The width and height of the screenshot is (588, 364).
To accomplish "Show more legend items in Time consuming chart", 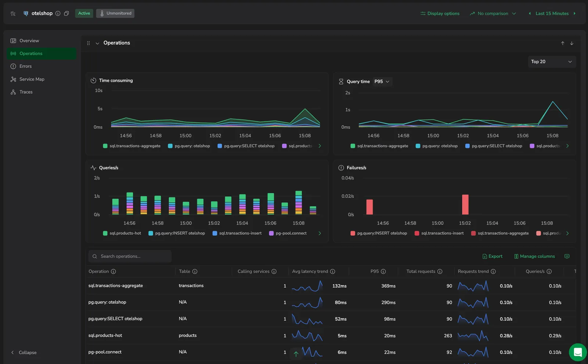I will 320,146.
